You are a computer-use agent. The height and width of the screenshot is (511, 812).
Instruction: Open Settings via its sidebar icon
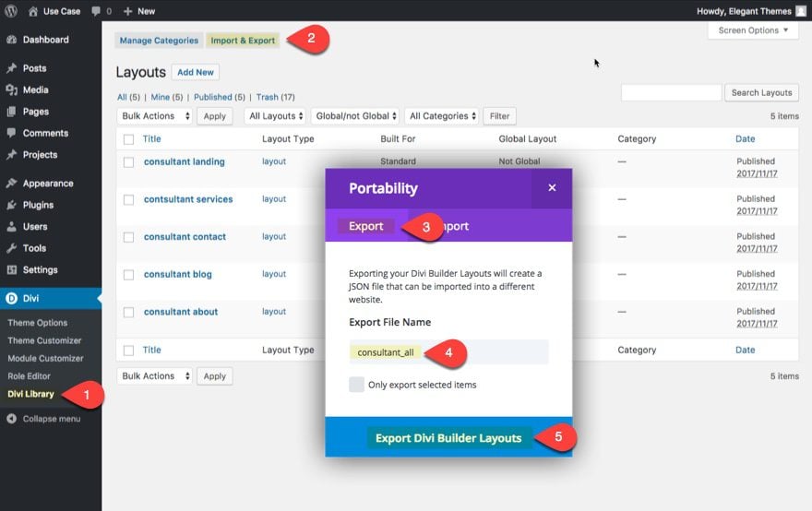click(12, 269)
